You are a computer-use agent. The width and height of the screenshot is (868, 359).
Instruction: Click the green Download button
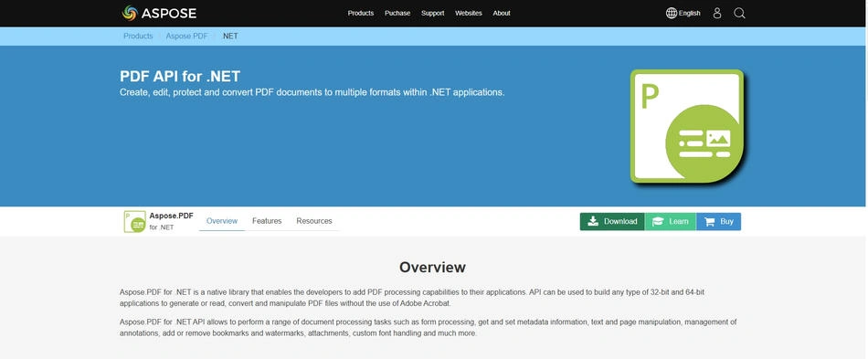coord(612,221)
